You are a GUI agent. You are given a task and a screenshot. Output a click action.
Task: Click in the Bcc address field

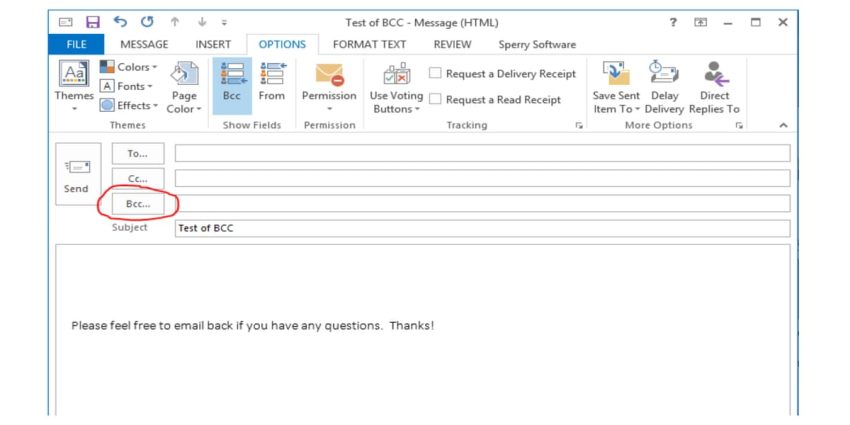coord(482,203)
